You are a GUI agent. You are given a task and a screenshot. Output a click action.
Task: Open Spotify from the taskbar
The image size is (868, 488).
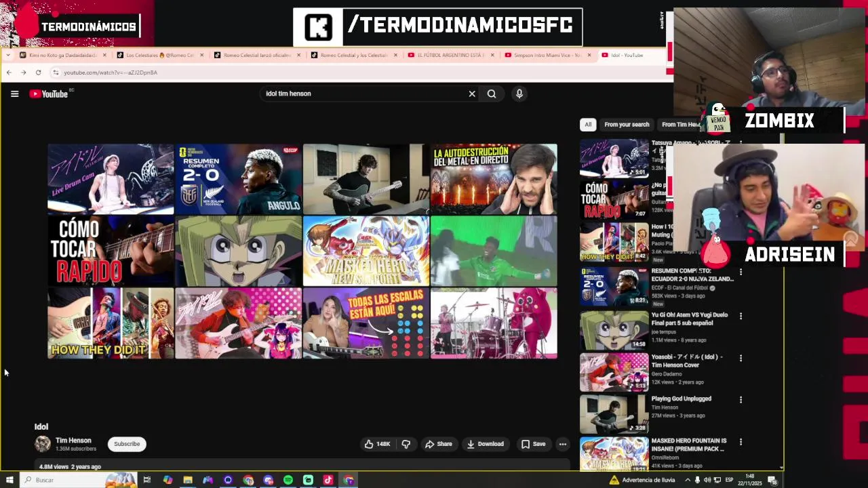(288, 480)
